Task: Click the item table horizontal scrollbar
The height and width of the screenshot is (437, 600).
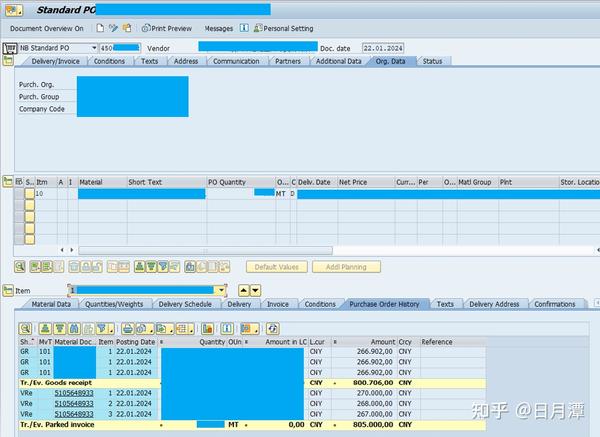Action: (205, 251)
